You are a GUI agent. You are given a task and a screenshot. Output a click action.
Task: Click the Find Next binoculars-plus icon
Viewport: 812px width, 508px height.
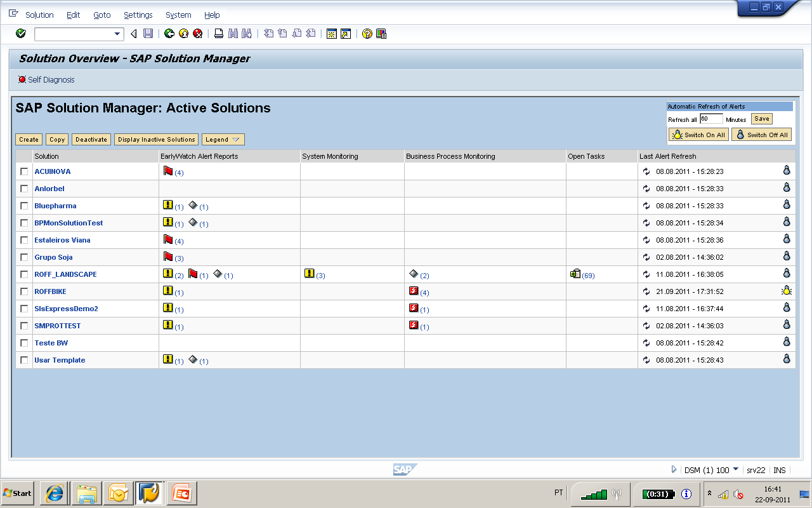pos(247,34)
